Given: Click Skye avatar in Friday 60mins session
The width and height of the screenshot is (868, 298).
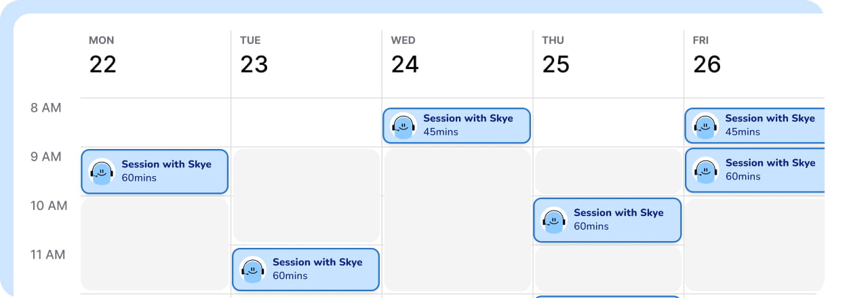Looking at the screenshot, I should [705, 170].
